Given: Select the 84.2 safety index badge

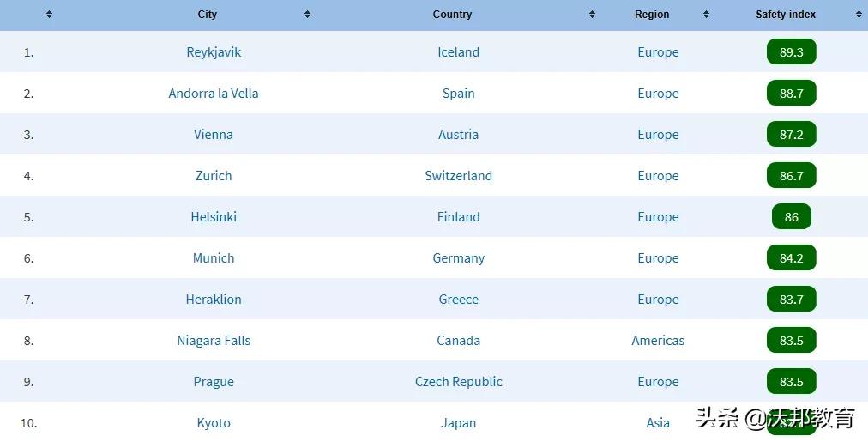Looking at the screenshot, I should (x=791, y=258).
